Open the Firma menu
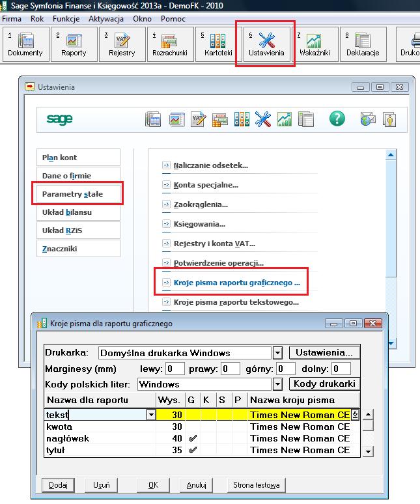This screenshot has height=504, width=420. click(12, 19)
